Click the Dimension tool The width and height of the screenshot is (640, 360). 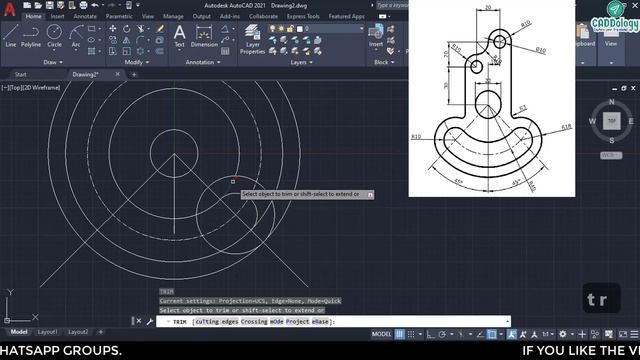(204, 36)
